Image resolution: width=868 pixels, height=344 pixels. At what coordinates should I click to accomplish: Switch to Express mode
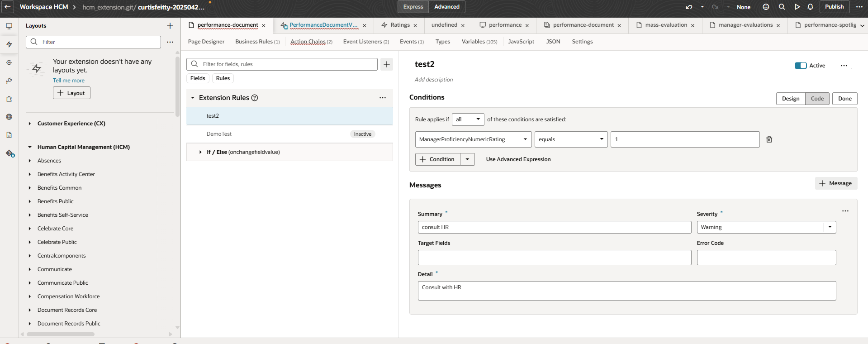[x=413, y=7]
